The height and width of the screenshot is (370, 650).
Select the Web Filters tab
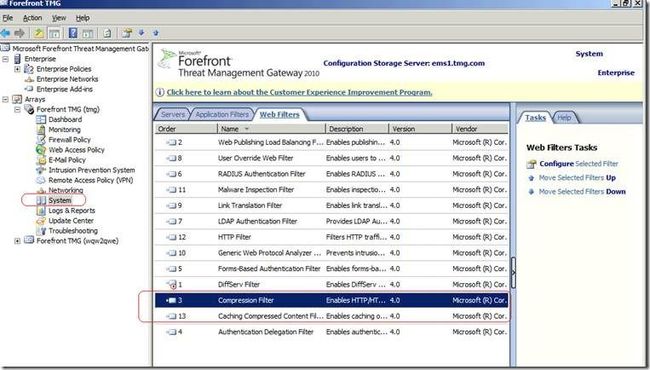[x=279, y=114]
